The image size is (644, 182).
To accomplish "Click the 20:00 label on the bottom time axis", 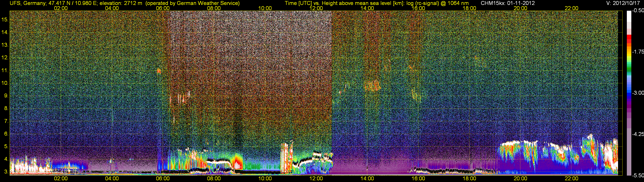I will (521, 179).
